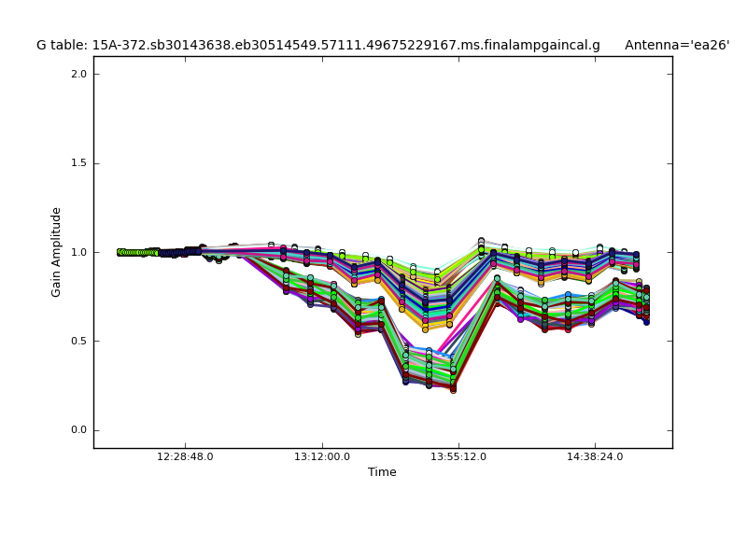Viewport: 747px width, 560px height.
Task: Select the 12:28:48.0 time tick label
Action: pyautogui.click(x=185, y=457)
